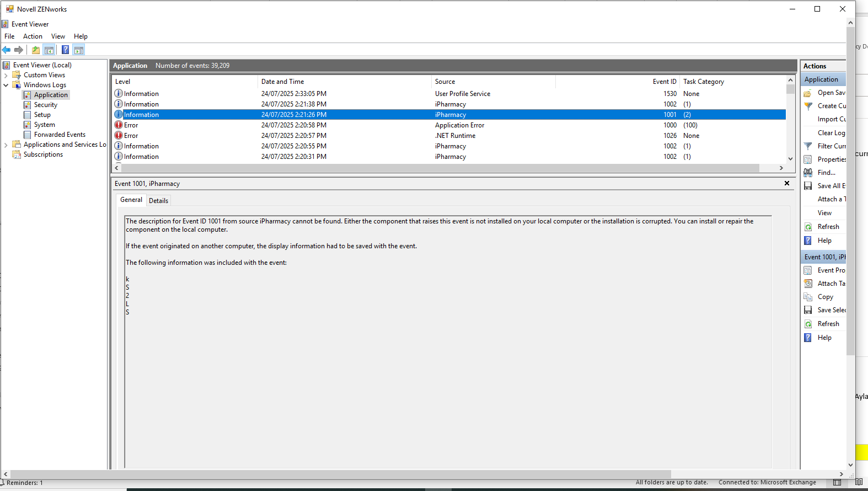Click the Application actions section header
Image resolution: width=868 pixels, height=491 pixels.
click(823, 79)
